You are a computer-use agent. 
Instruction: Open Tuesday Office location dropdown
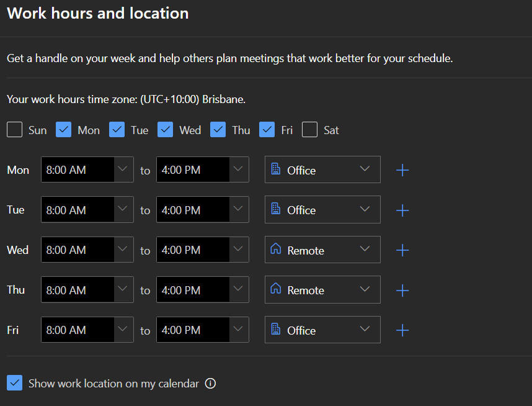322,210
